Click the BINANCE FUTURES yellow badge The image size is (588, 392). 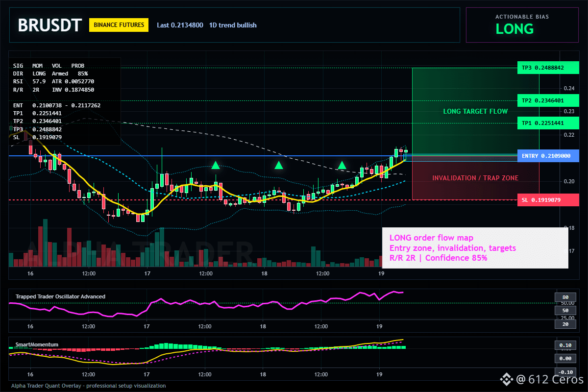tap(119, 25)
